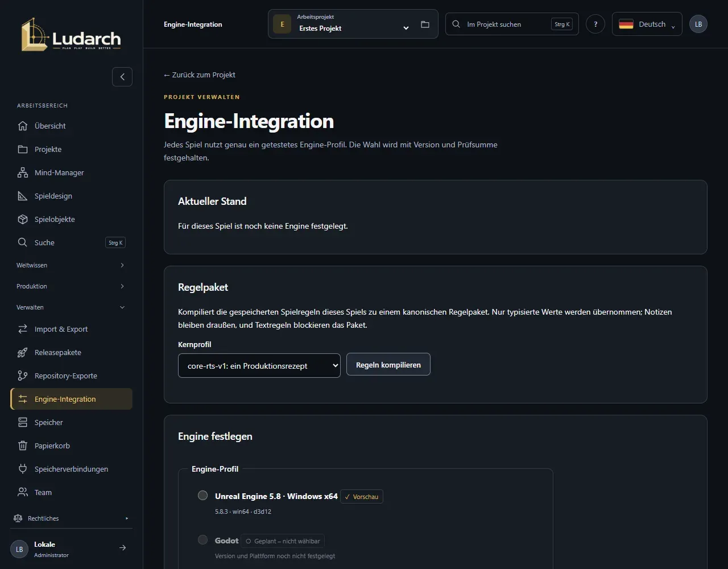Click the Speicherverbindungen plug icon
Image resolution: width=728 pixels, height=569 pixels.
point(23,469)
